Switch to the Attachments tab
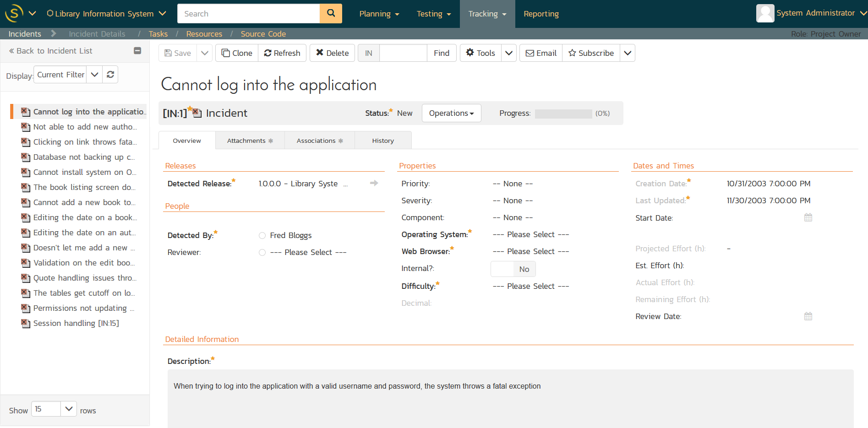The height and width of the screenshot is (428, 868). (x=250, y=141)
